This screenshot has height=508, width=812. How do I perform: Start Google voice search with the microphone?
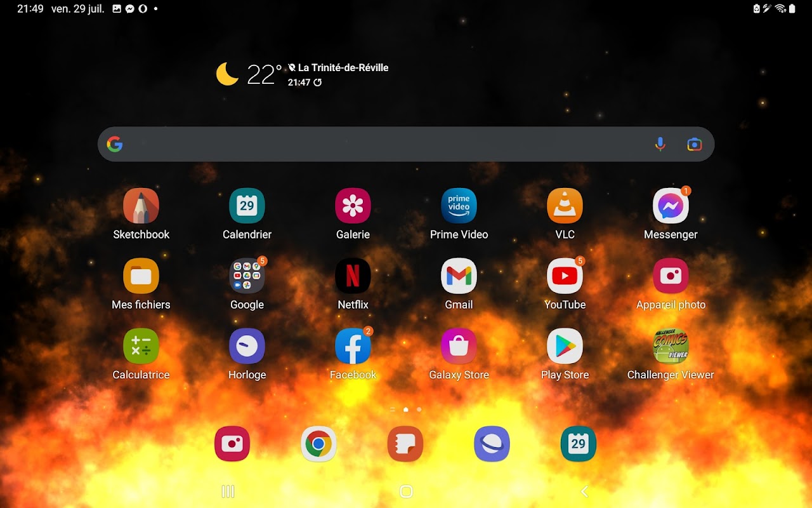tap(660, 144)
